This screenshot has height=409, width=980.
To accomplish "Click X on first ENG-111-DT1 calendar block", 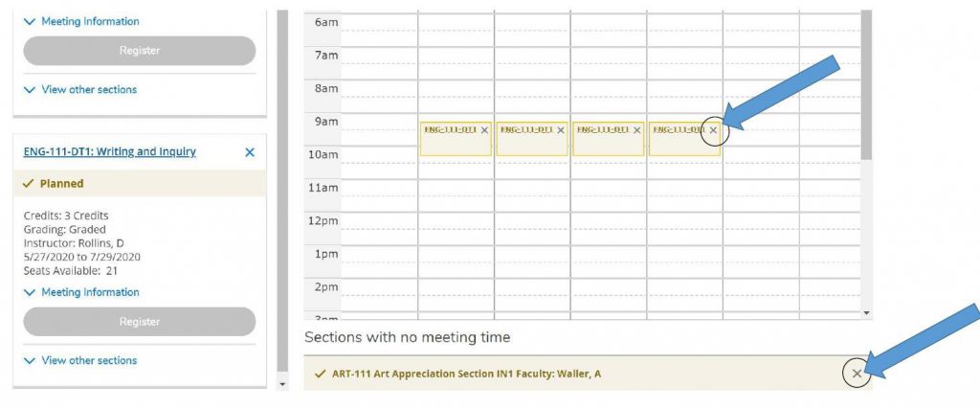I will (x=484, y=130).
